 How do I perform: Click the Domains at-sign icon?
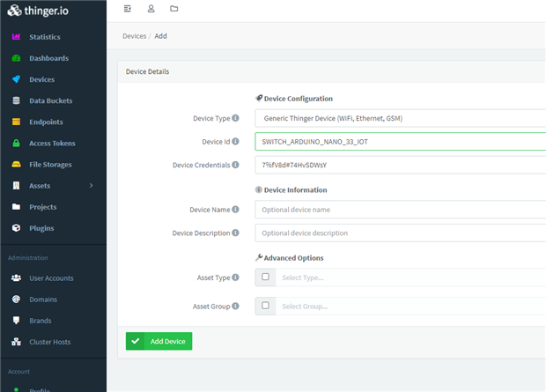click(x=16, y=299)
